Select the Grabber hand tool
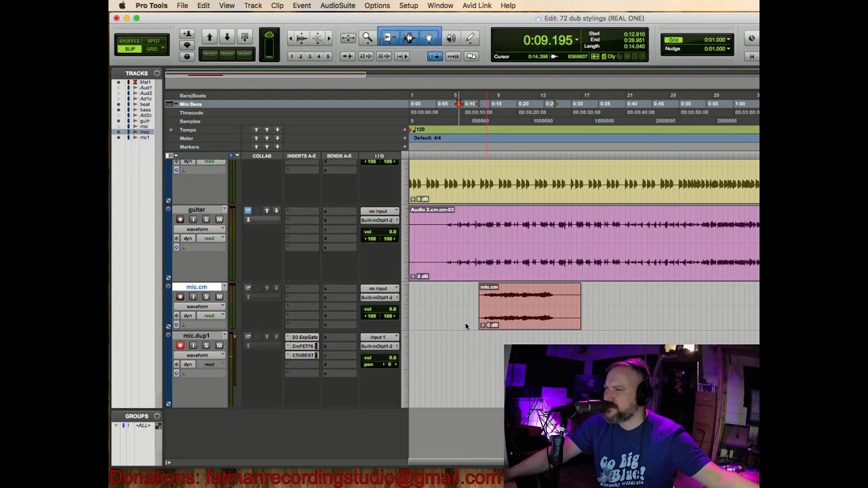This screenshot has height=488, width=868. point(429,38)
